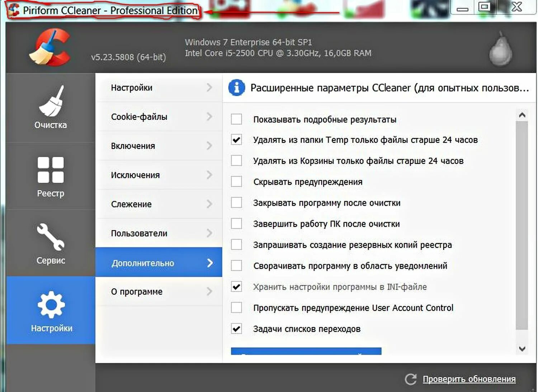Viewport: 538px width, 392px height.
Task: Click the scroll down arrow of options list
Action: [522, 349]
